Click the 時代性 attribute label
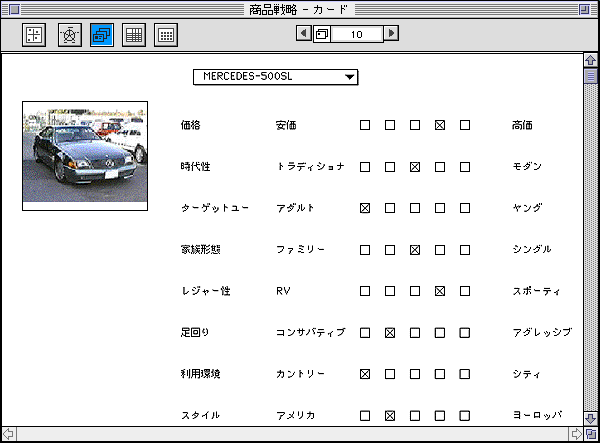 tap(196, 167)
